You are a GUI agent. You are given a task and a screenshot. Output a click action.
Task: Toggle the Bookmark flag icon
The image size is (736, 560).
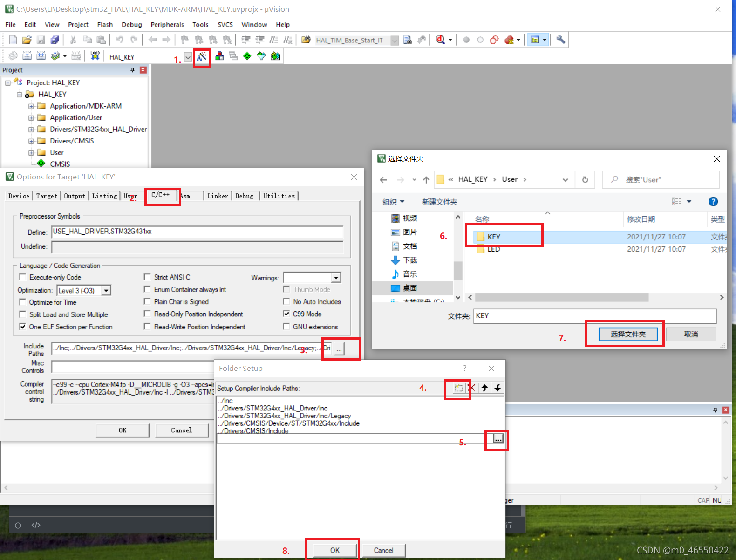click(x=184, y=40)
